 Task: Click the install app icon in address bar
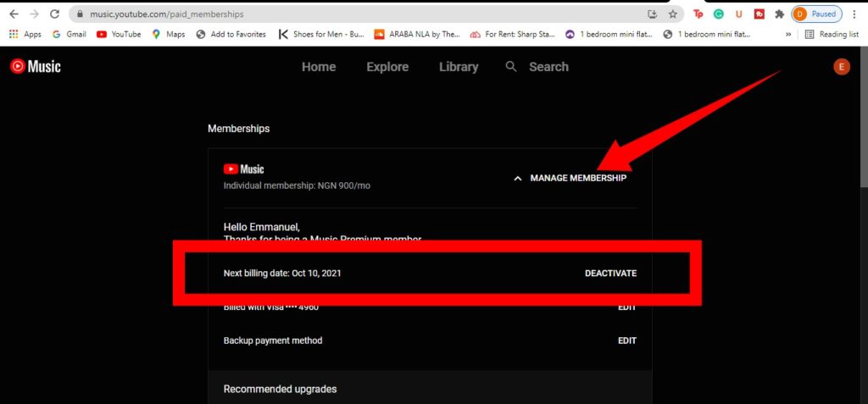click(652, 14)
